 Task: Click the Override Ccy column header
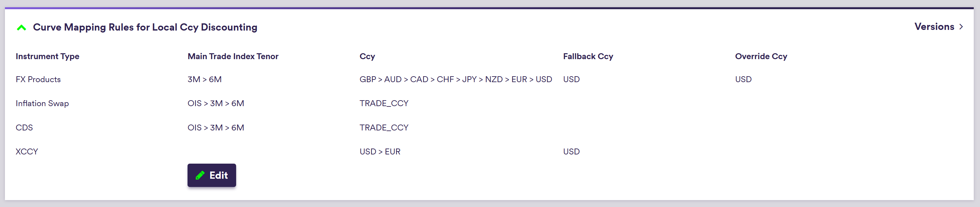[761, 56]
